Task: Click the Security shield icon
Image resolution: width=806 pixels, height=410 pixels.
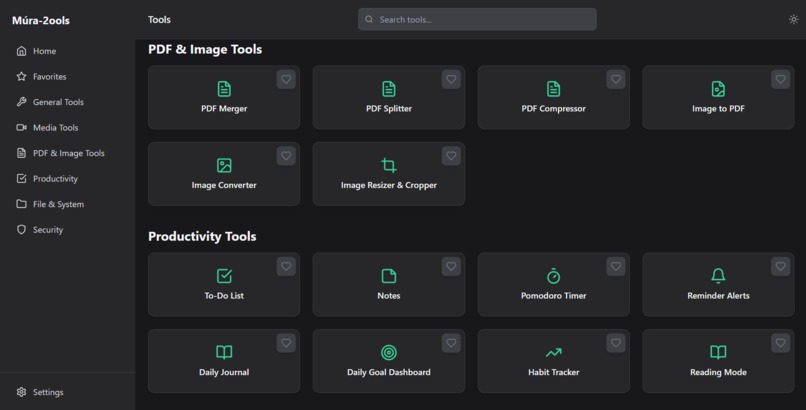Action: [x=21, y=230]
